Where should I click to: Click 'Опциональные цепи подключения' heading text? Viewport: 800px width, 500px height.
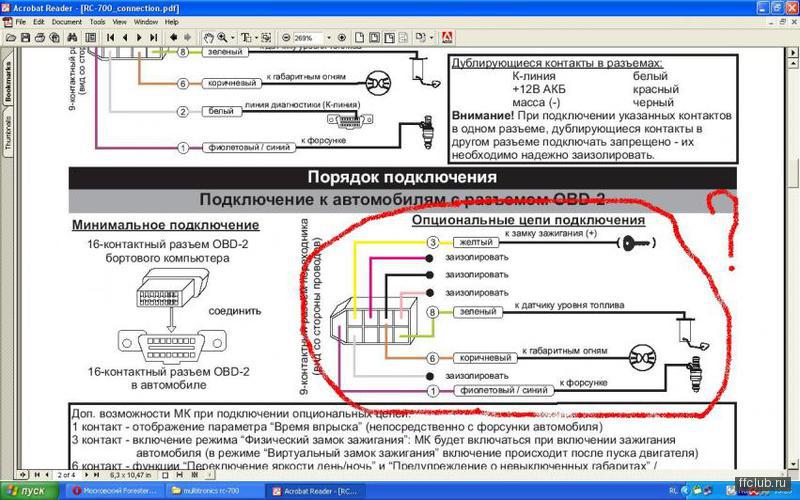pyautogui.click(x=529, y=220)
